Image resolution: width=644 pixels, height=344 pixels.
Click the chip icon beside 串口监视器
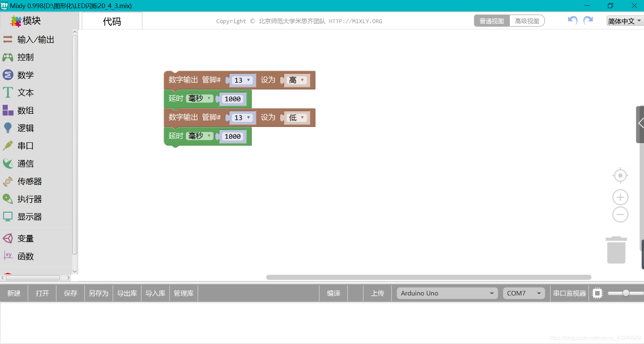pyautogui.click(x=597, y=293)
